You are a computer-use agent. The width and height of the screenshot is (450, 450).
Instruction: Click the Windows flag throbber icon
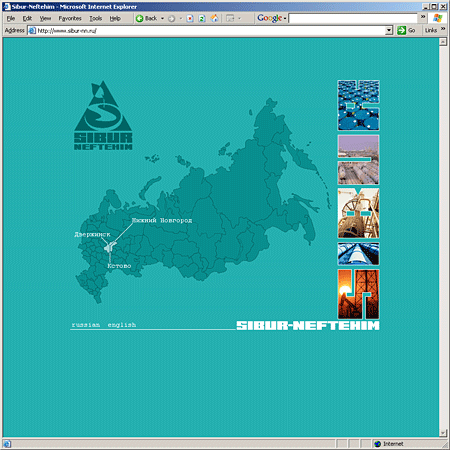437,18
